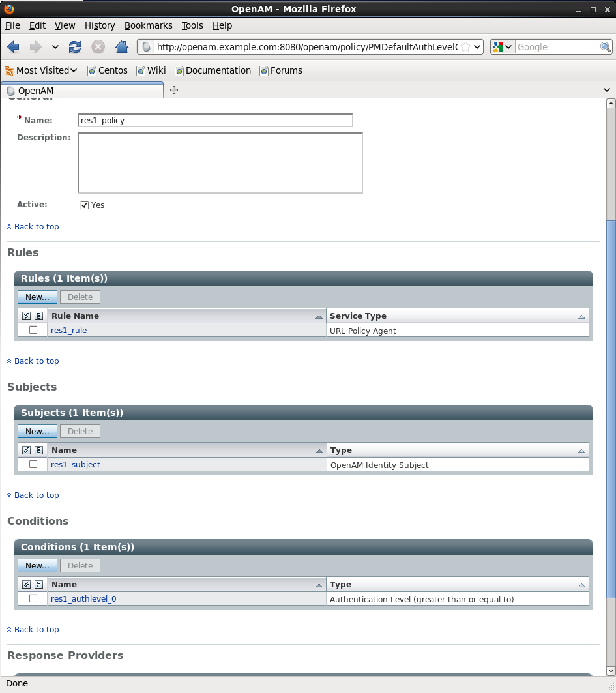The image size is (616, 693).
Task: Open the History menu
Action: [100, 25]
